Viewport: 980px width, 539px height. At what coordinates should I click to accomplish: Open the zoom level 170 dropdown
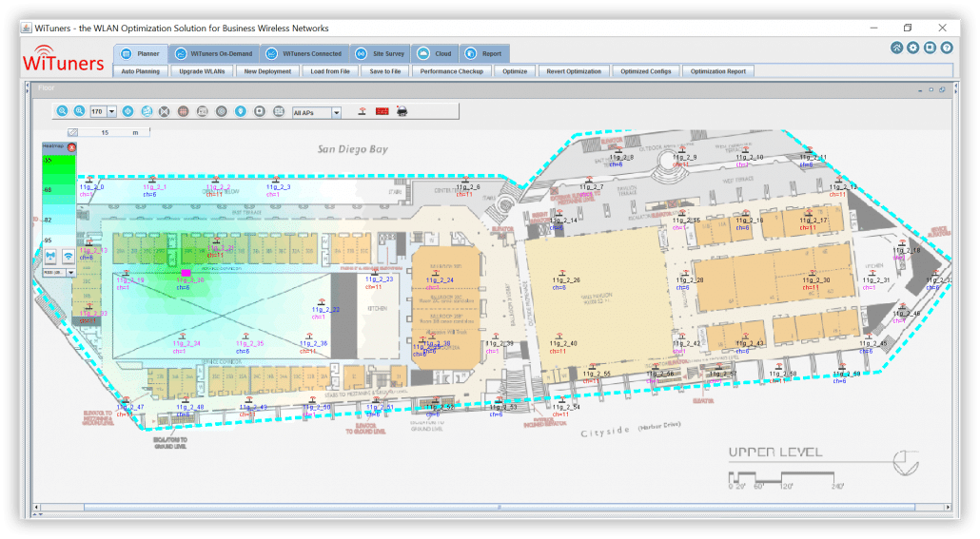(112, 112)
